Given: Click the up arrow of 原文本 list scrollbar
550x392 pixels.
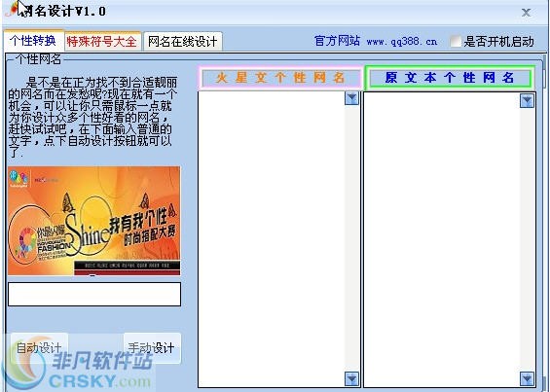Looking at the screenshot, I should point(527,101).
